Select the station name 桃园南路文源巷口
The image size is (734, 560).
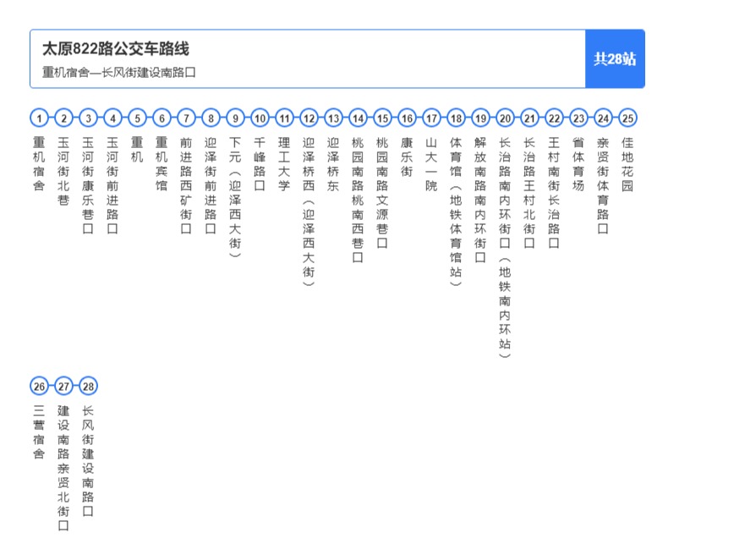(382, 192)
